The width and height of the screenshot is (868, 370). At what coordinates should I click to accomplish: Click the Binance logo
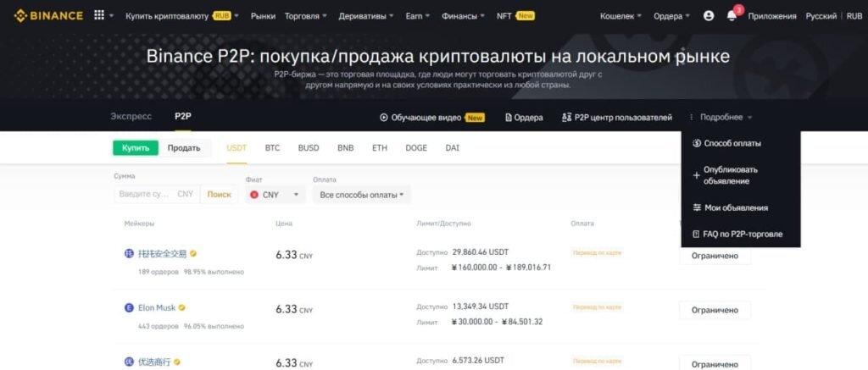click(48, 16)
